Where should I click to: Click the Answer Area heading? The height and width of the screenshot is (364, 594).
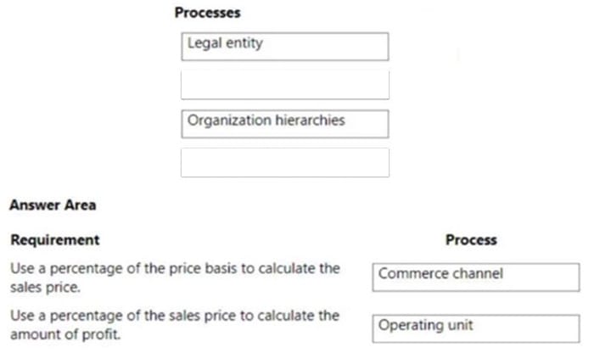point(53,205)
